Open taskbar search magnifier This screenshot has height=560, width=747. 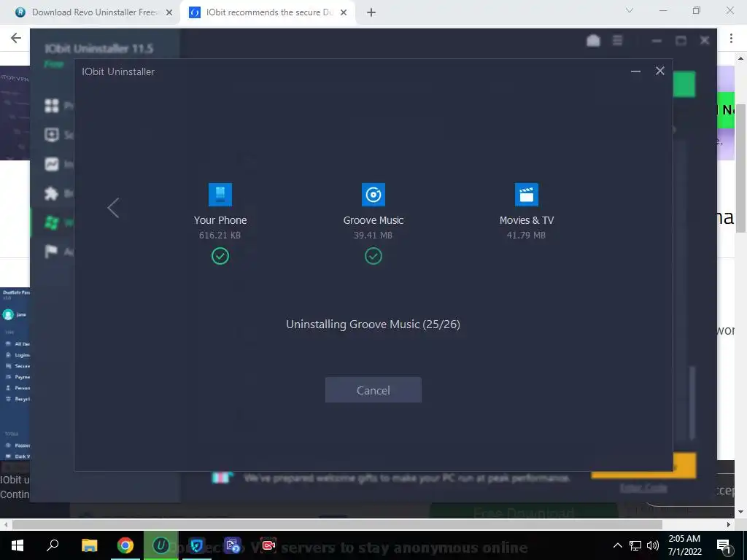click(x=53, y=545)
